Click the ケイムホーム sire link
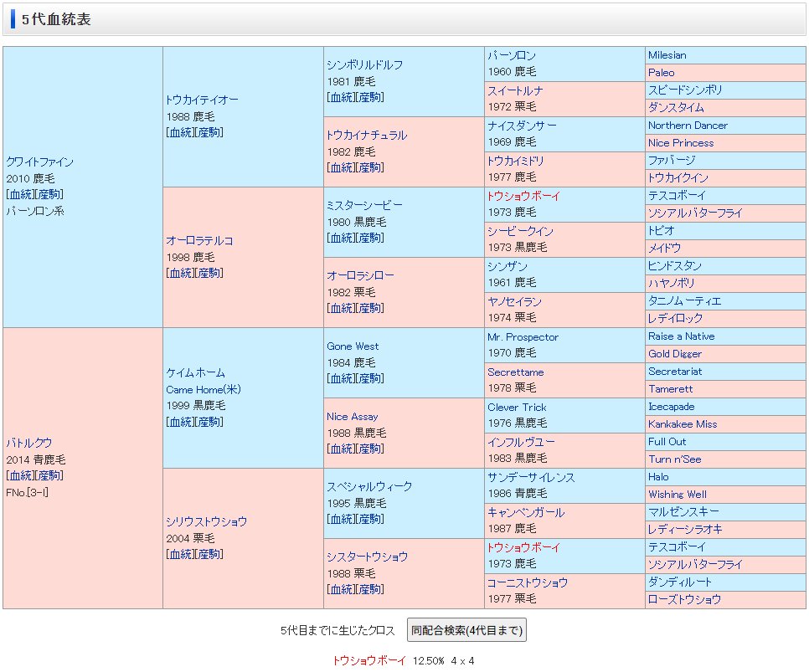The width and height of the screenshot is (809, 672). coord(195,372)
